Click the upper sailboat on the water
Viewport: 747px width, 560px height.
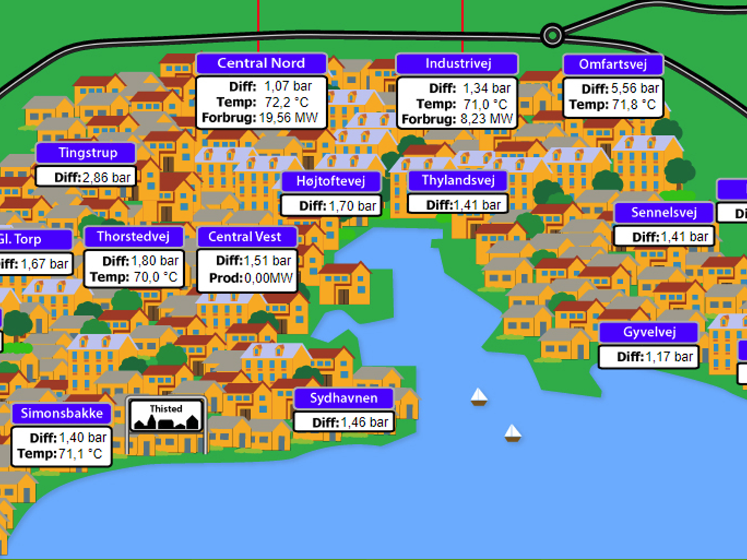[478, 396]
